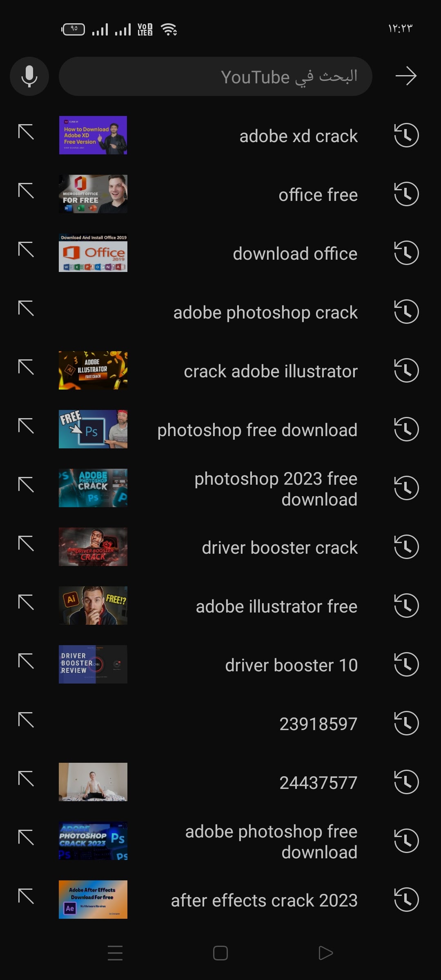The height and width of the screenshot is (980, 441).
Task: Tap history clock icon for 'download office'
Action: (x=406, y=253)
